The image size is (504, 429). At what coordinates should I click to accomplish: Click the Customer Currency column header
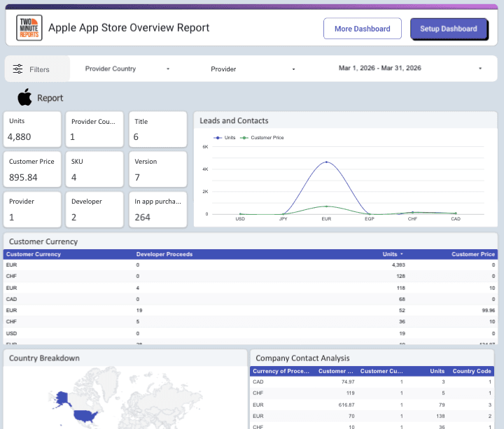point(34,254)
